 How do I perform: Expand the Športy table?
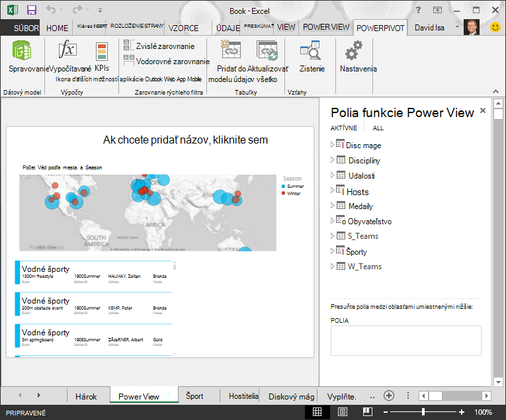(333, 251)
